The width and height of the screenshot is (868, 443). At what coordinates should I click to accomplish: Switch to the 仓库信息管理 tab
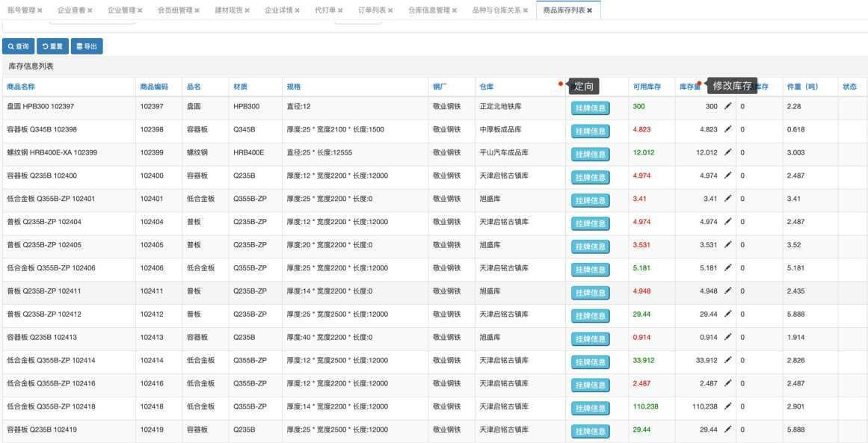pos(429,10)
